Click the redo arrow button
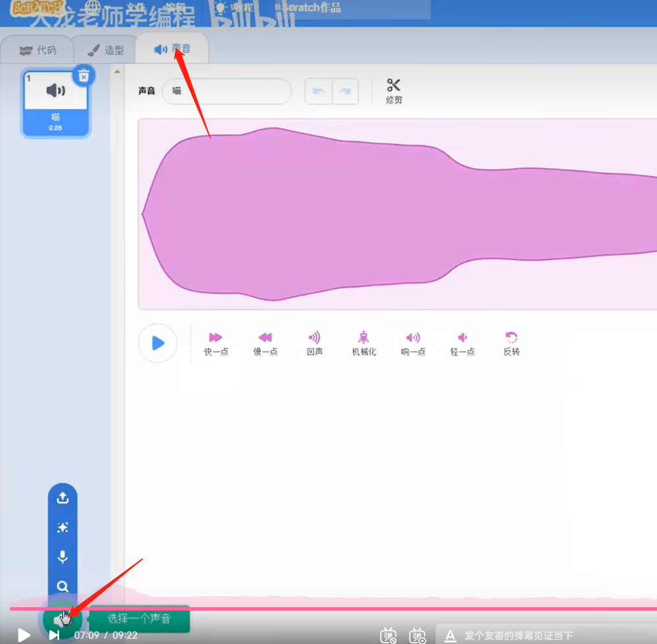Image resolution: width=657 pixels, height=644 pixels. click(346, 91)
